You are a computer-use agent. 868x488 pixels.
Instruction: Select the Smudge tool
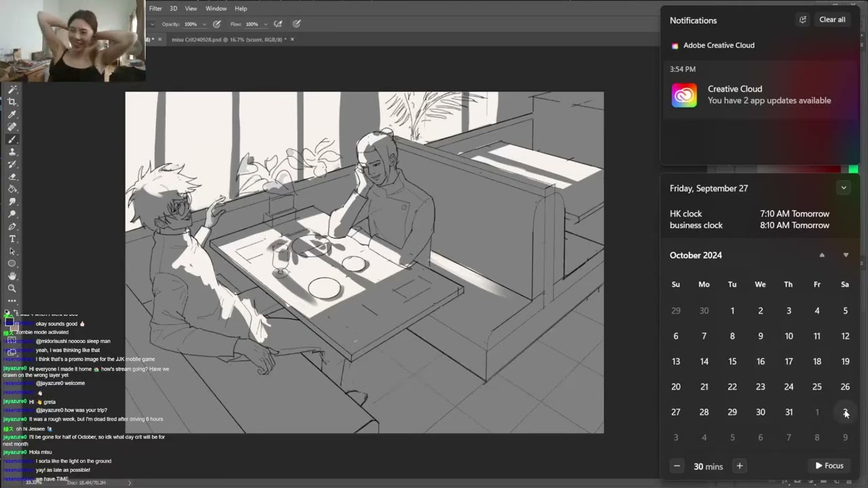pos(12,202)
